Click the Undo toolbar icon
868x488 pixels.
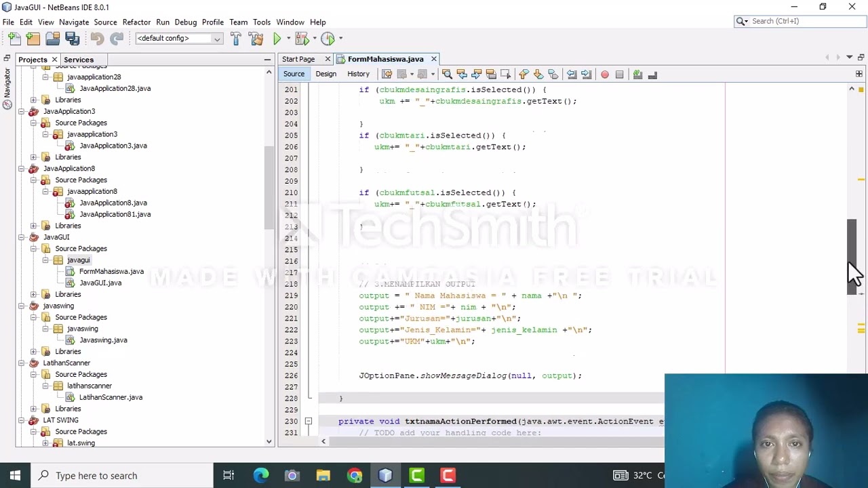pos(98,39)
